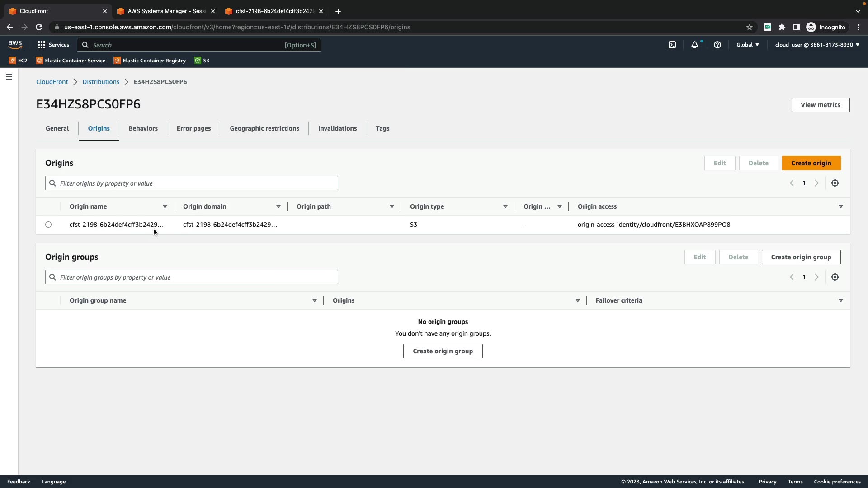
Task: Open Origin groups table preferences gear
Action: [835, 277]
